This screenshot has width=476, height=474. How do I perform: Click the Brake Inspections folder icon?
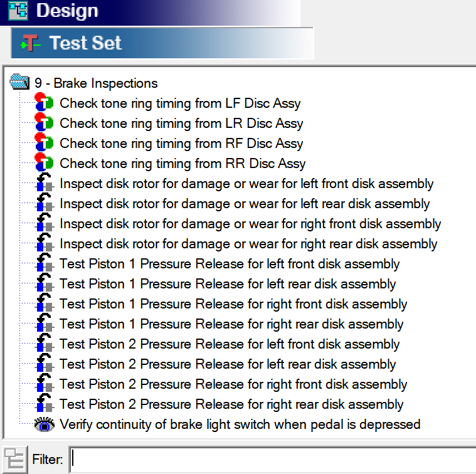point(20,82)
